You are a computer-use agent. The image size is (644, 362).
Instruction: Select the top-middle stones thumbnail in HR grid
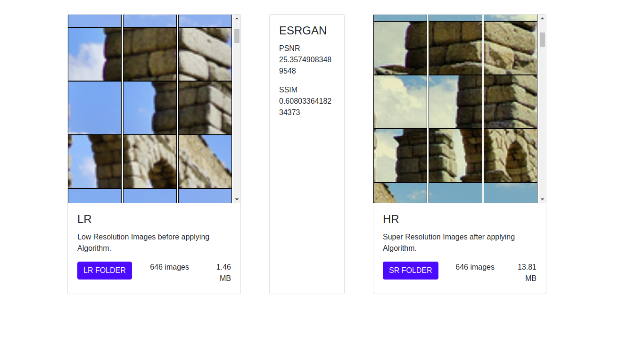454,47
